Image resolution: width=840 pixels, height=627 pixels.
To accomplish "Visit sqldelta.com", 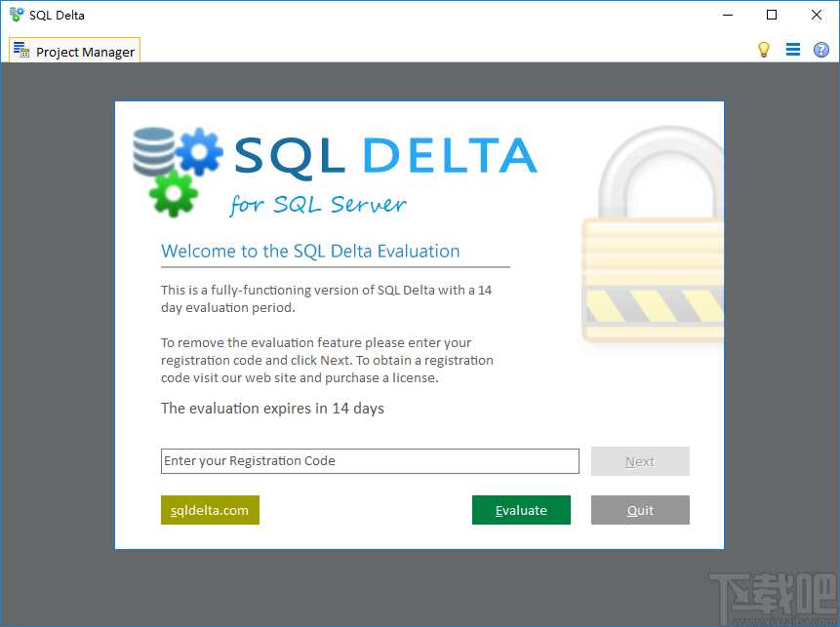I will click(210, 510).
